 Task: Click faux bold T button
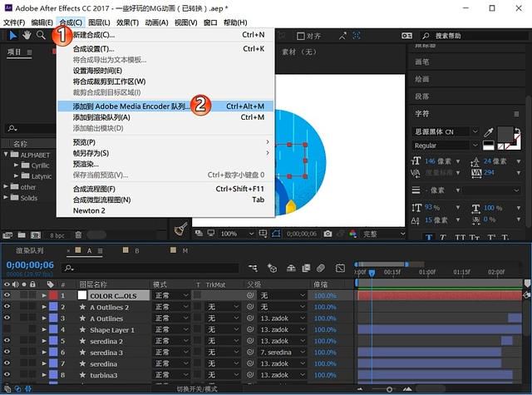429,237
